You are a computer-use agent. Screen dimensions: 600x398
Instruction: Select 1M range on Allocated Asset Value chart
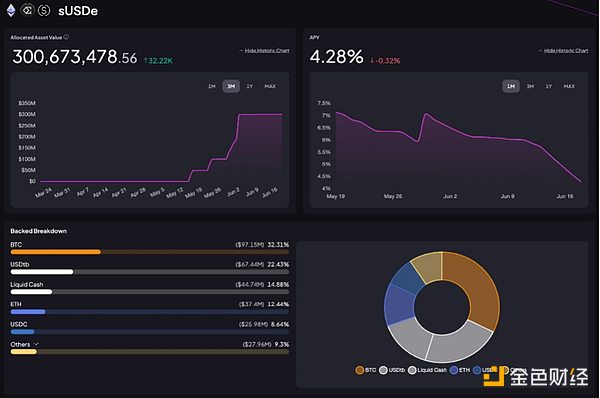[212, 86]
